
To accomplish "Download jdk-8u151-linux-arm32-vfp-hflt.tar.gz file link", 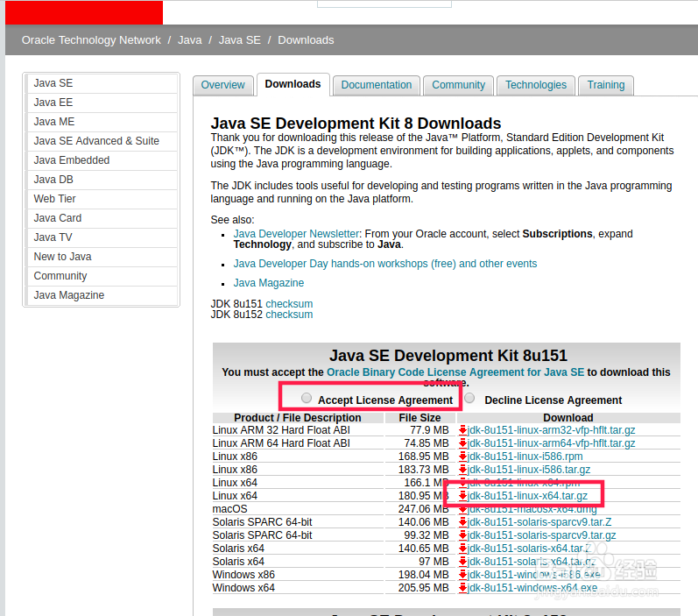I will click(x=551, y=430).
